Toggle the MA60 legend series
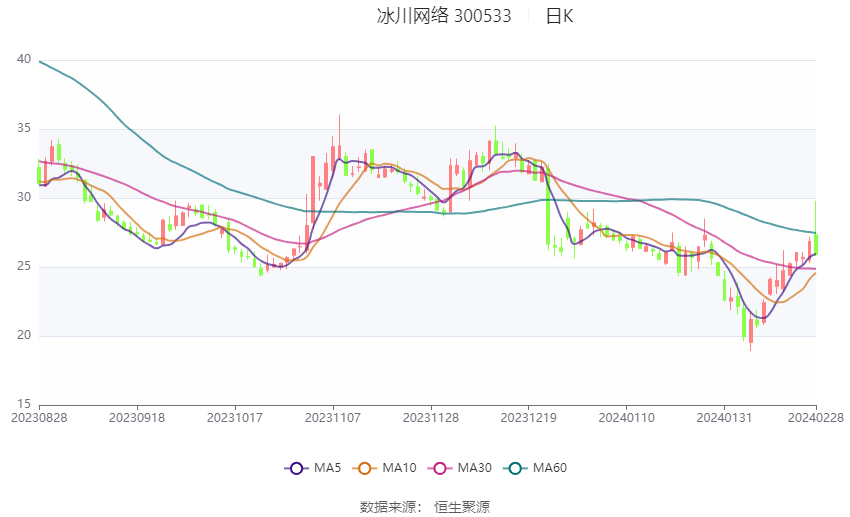Screen dimensions: 850x517 pyautogui.click(x=535, y=468)
